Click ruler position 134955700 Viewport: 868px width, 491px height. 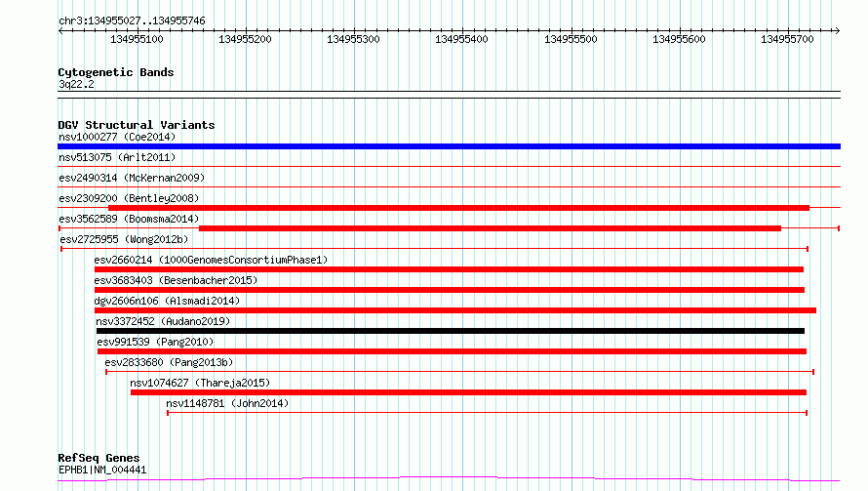[787, 39]
